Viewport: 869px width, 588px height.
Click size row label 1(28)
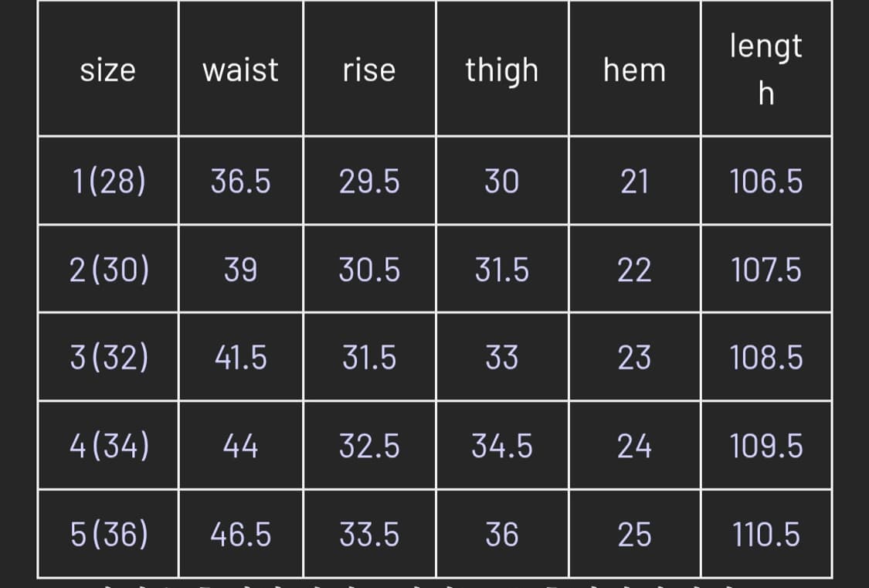coord(108,182)
